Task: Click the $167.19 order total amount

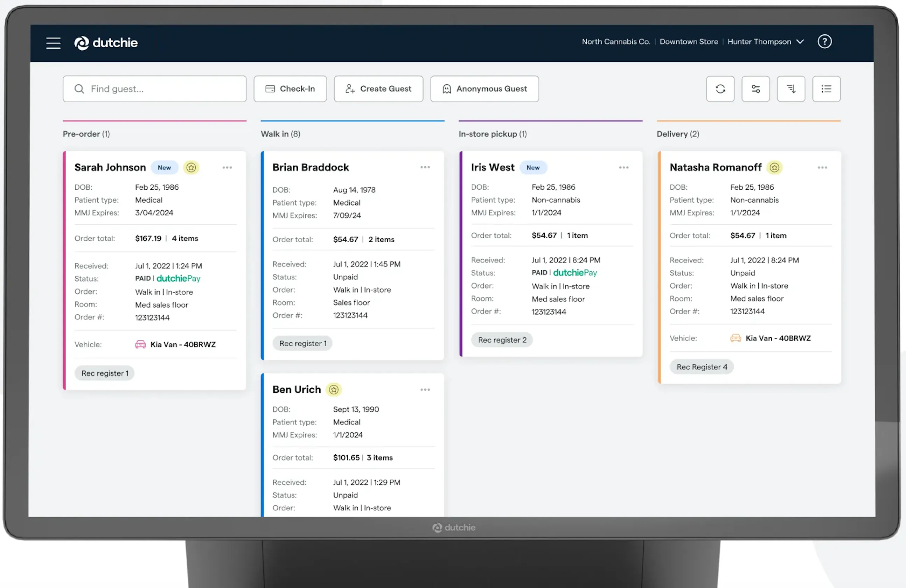Action: coord(148,239)
